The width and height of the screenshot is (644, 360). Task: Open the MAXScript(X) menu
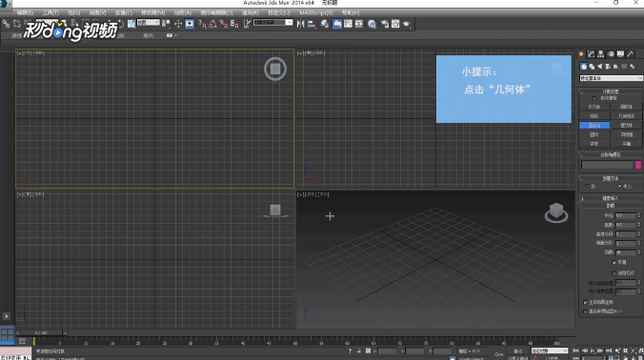[x=316, y=12]
